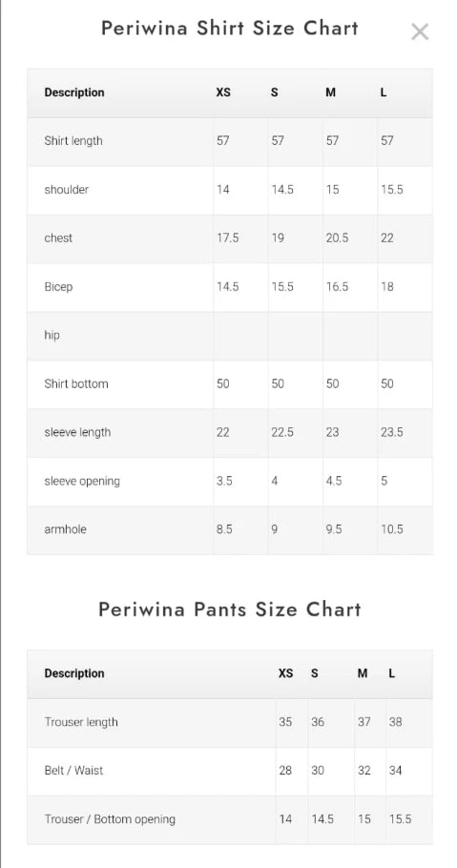Click the shoulder value 14.5 for size S
Screen dimensions: 457x868
click(282, 189)
